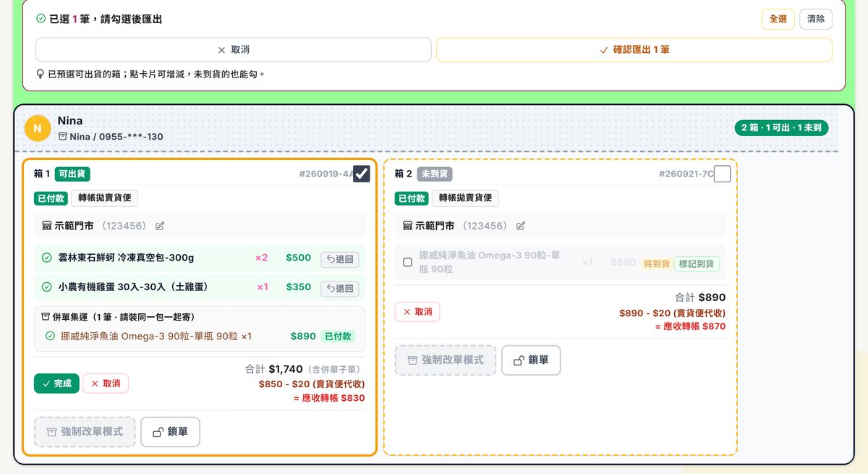This screenshot has height=474, width=868.
Task: Click the $500 price of 雲林東石鮮蚵
Action: tap(299, 258)
